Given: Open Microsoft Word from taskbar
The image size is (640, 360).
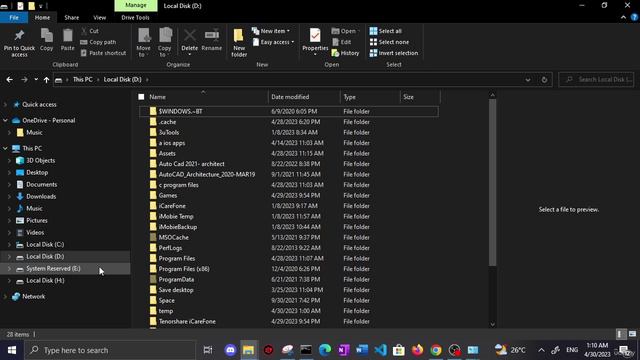Looking at the screenshot, I should [362, 350].
